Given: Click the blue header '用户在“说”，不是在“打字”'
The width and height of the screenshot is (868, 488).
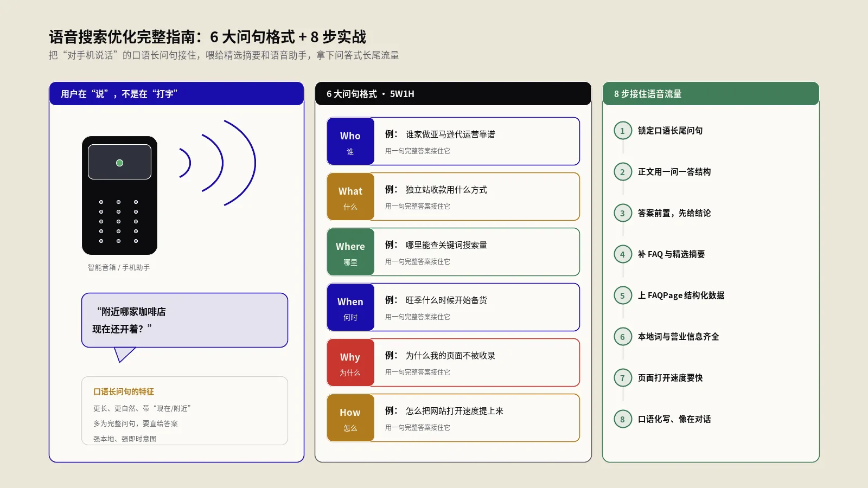Looking at the screenshot, I should [x=176, y=94].
